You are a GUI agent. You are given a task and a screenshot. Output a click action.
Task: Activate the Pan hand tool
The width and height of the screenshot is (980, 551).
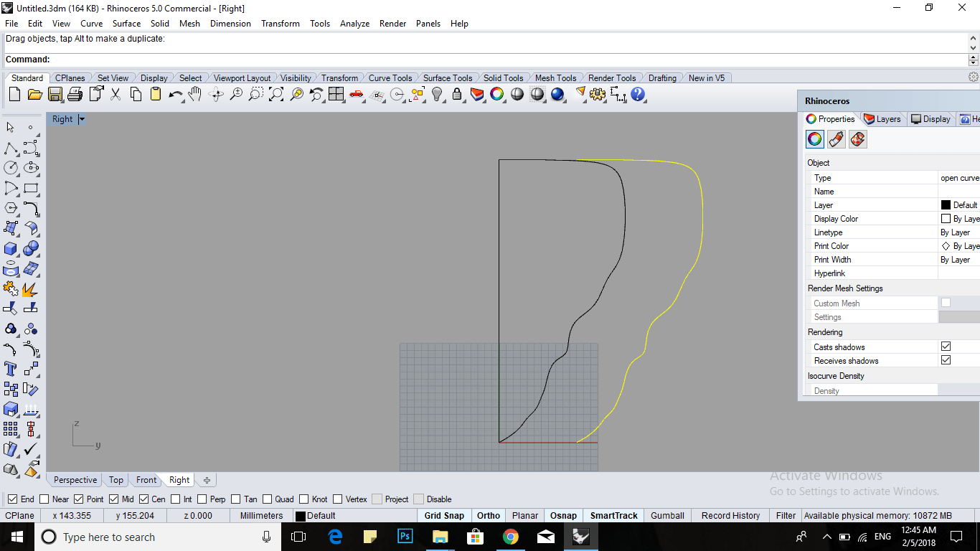click(194, 94)
